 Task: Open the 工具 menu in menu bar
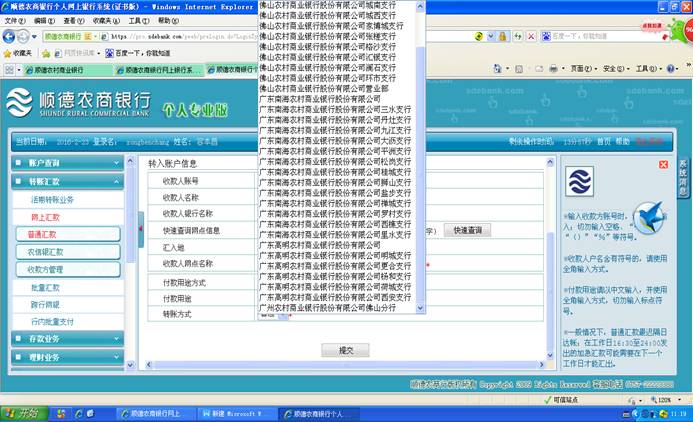106,20
